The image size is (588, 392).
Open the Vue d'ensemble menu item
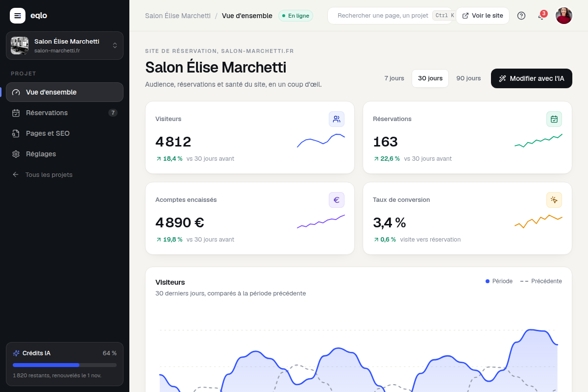tap(65, 92)
